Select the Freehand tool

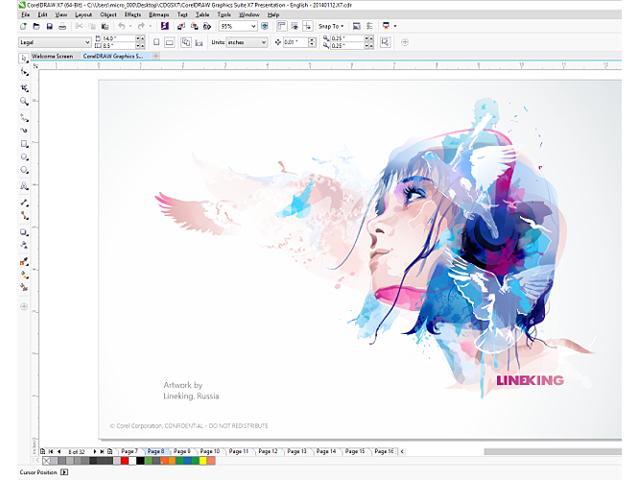tap(24, 116)
